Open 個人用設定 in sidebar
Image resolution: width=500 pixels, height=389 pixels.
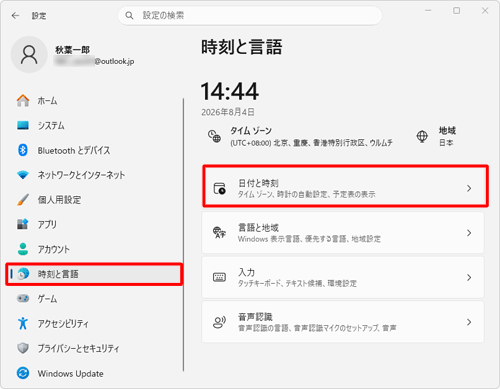[x=94, y=200]
